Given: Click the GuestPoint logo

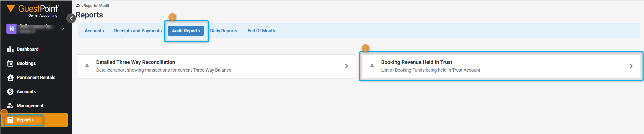Looking at the screenshot, I should pos(33,11).
